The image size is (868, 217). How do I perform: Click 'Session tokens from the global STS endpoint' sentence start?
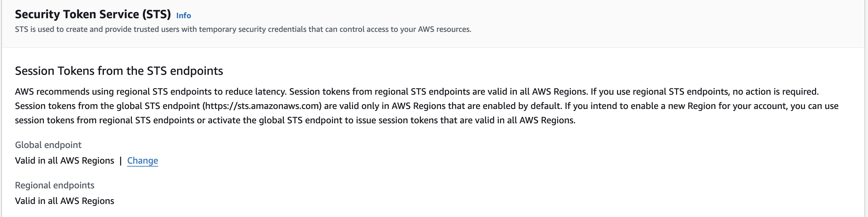tap(107, 106)
